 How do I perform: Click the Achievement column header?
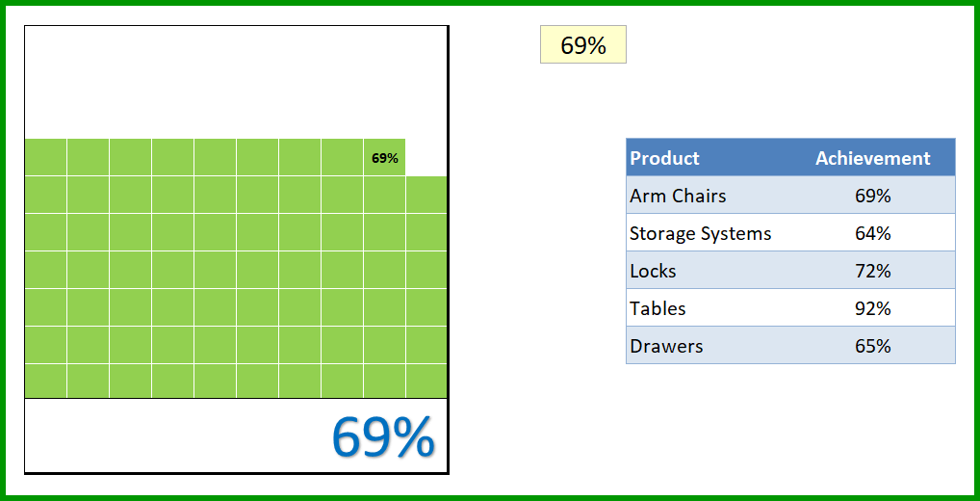point(873,158)
